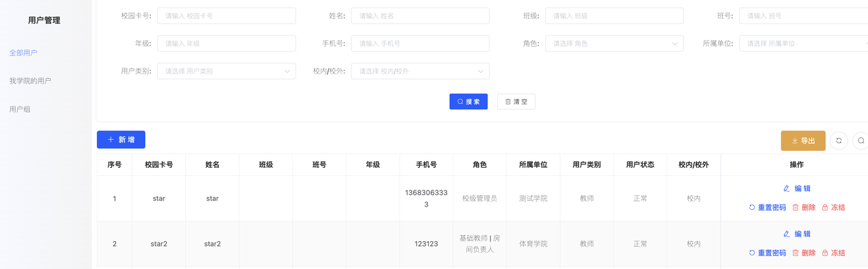The height and width of the screenshot is (269, 868).
Task: Open the 用户类别 dropdown
Action: click(x=226, y=71)
